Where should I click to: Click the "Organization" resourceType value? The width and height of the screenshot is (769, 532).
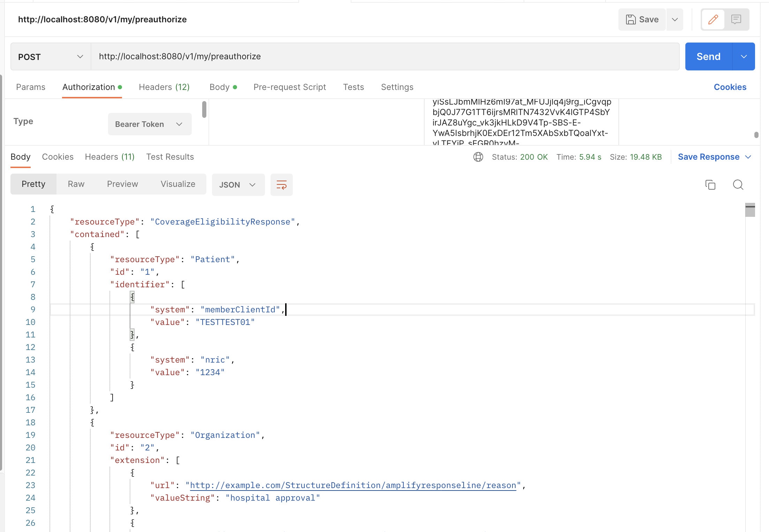tap(225, 435)
